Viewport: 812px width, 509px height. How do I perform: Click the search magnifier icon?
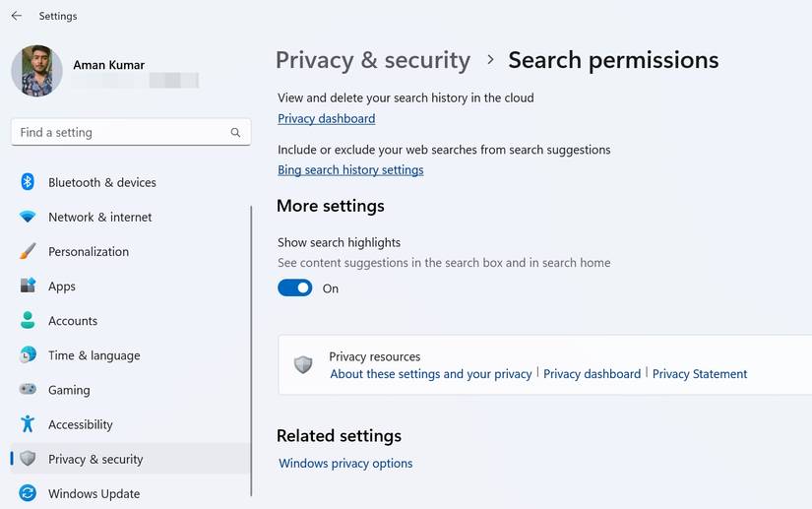coord(235,132)
